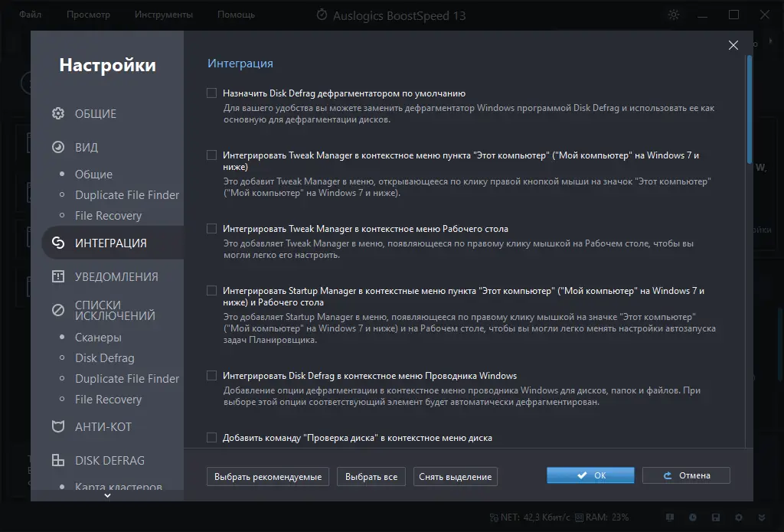Check the Disk Defrag Проводника Windows integration
This screenshot has height=532, width=784.
(x=212, y=376)
